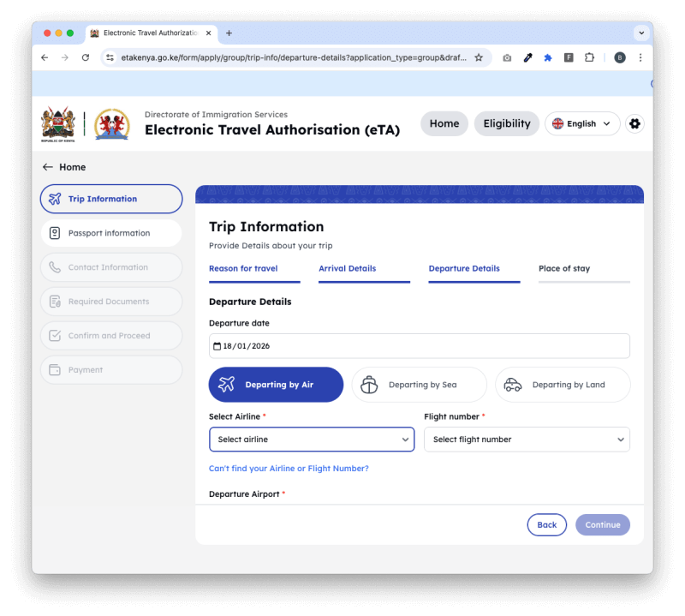Open the settings gear icon
Image resolution: width=685 pixels, height=616 pixels.
(634, 123)
